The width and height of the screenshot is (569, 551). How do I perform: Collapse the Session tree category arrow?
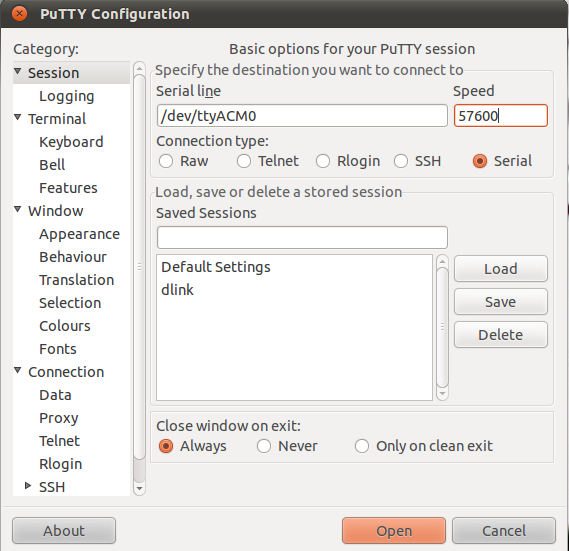pyautogui.click(x=17, y=71)
